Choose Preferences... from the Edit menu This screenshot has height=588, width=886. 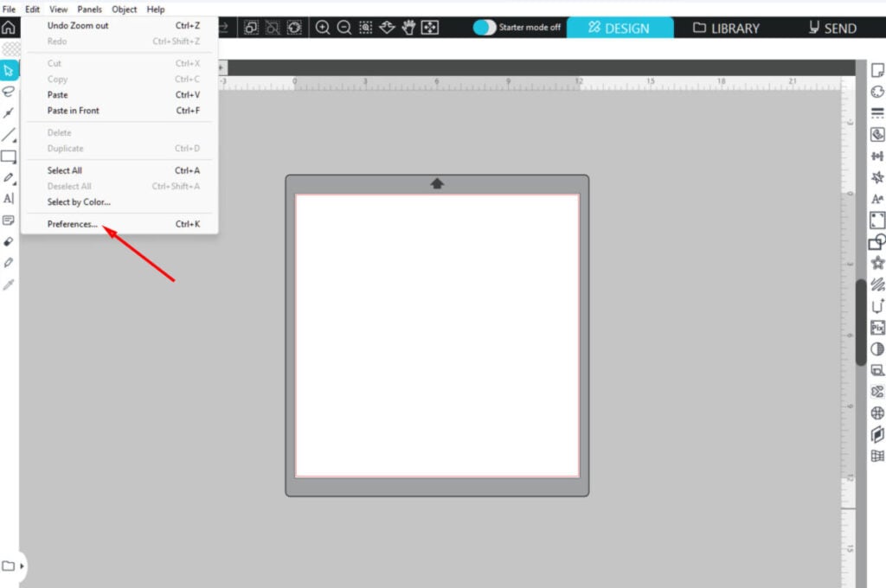[x=72, y=224]
